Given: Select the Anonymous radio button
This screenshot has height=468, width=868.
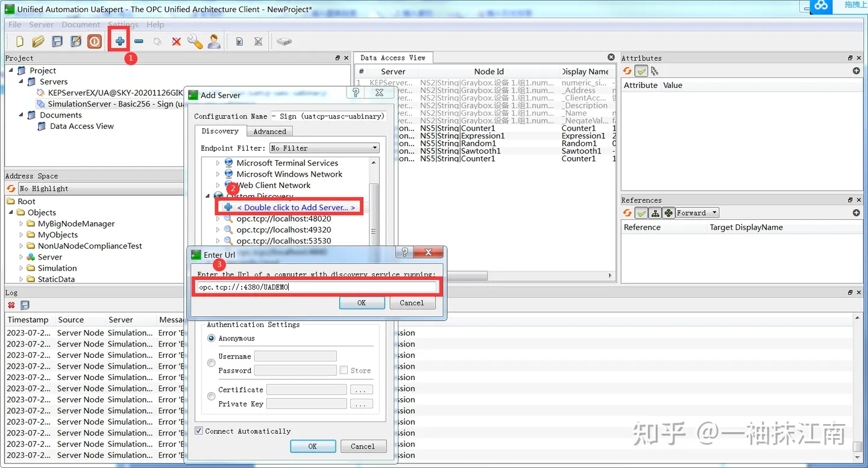Looking at the screenshot, I should coord(211,339).
